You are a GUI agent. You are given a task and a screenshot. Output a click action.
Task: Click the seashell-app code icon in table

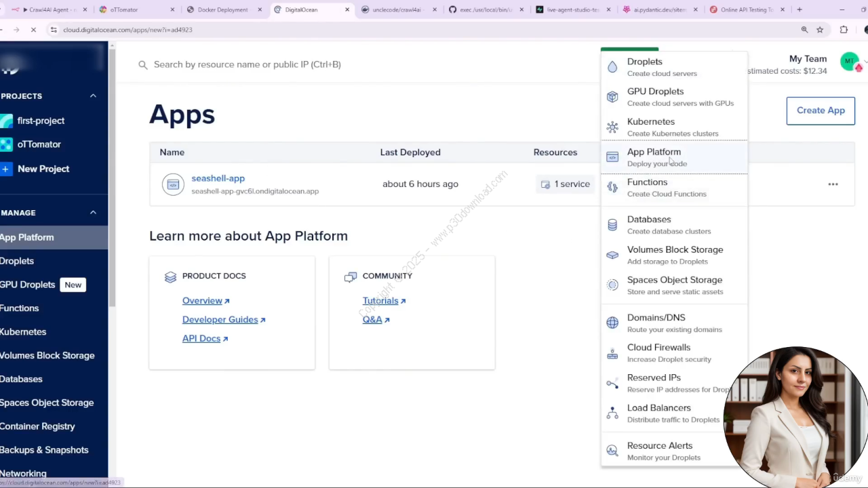(x=173, y=184)
